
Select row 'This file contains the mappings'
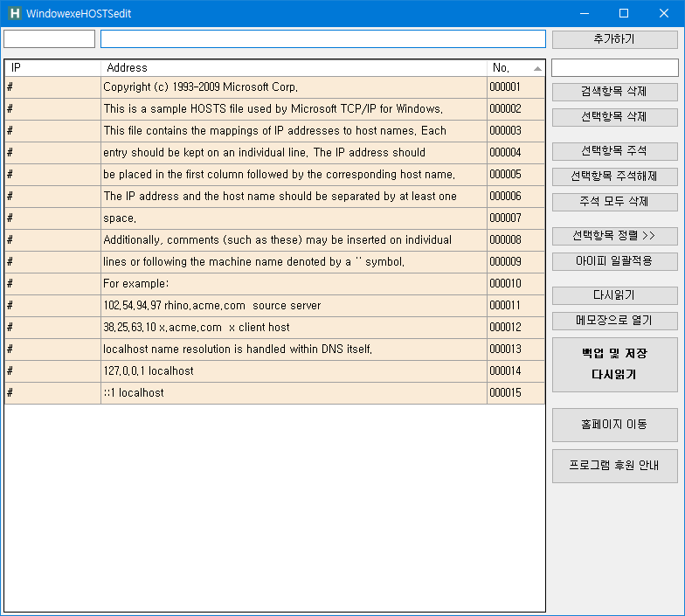pos(274,131)
